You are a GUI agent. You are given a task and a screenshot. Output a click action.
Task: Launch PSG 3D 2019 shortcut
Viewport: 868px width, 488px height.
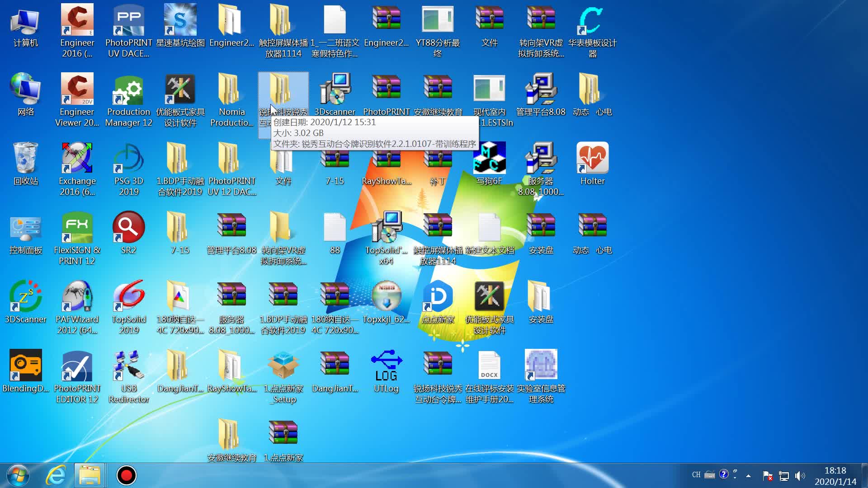click(128, 169)
